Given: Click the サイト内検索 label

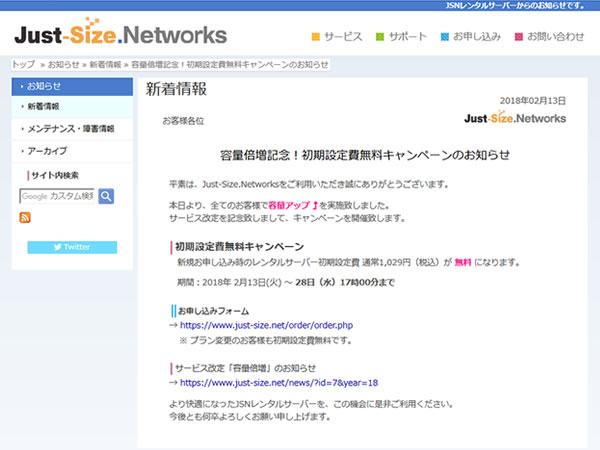Looking at the screenshot, I should tap(55, 175).
